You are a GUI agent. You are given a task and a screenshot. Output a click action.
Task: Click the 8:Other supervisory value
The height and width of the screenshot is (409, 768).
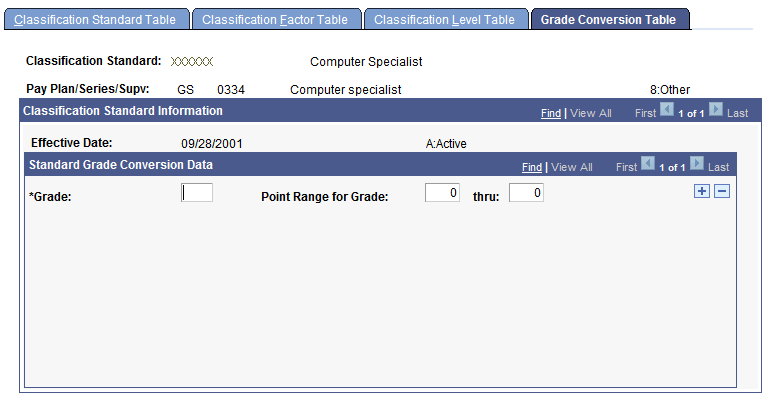click(670, 90)
